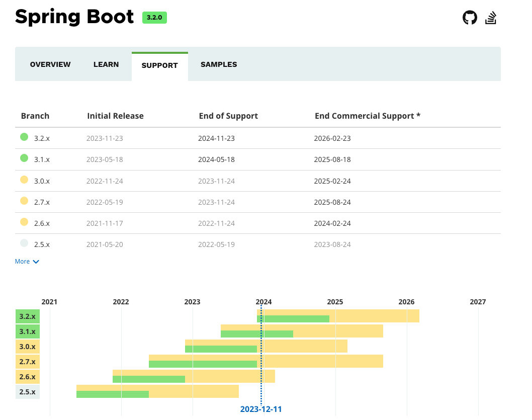Select the 2.5.x label in the chart

coord(27,392)
